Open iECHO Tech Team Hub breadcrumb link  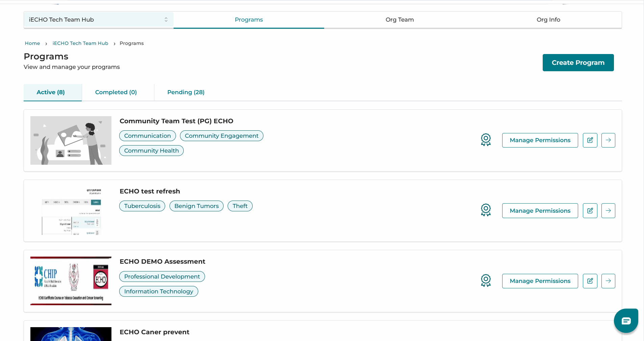coord(80,43)
